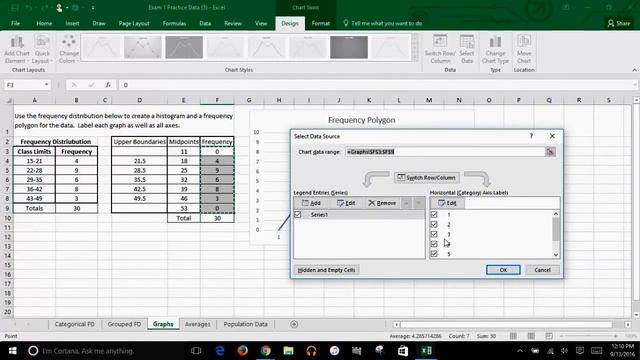Click the Share button

point(619,23)
